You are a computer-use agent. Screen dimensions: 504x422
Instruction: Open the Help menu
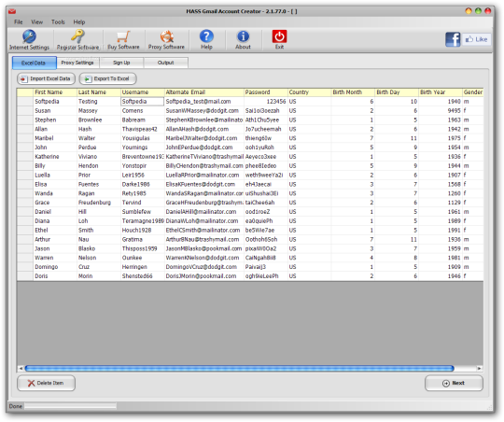click(79, 21)
